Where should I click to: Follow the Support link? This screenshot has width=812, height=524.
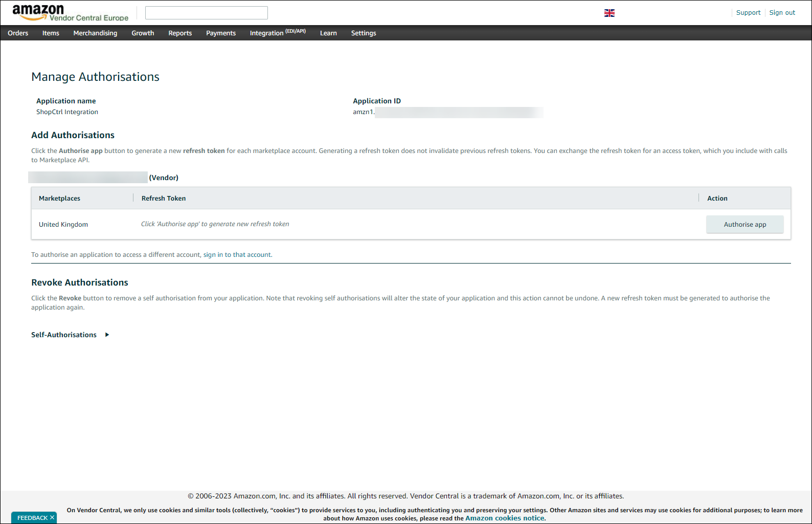748,12
